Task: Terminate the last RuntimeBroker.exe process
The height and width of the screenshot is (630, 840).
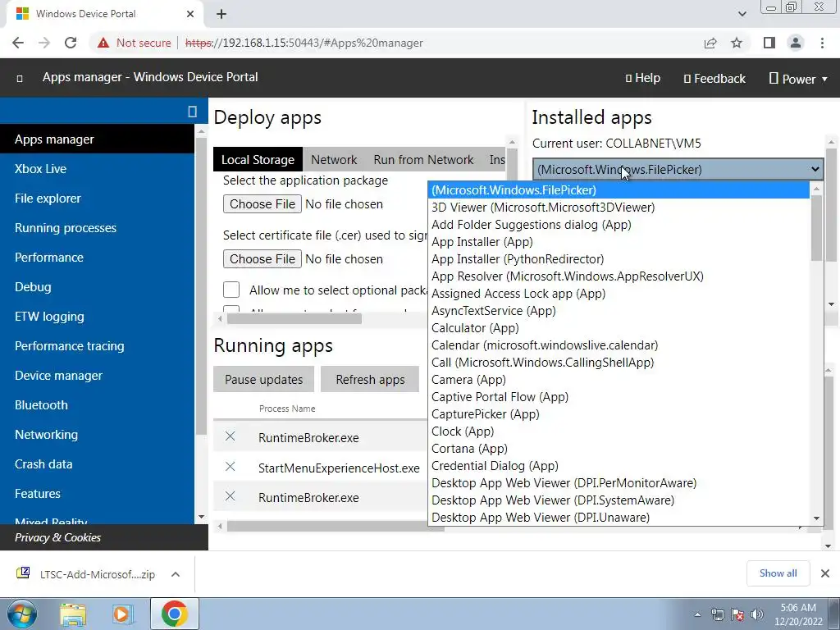Action: click(231, 496)
